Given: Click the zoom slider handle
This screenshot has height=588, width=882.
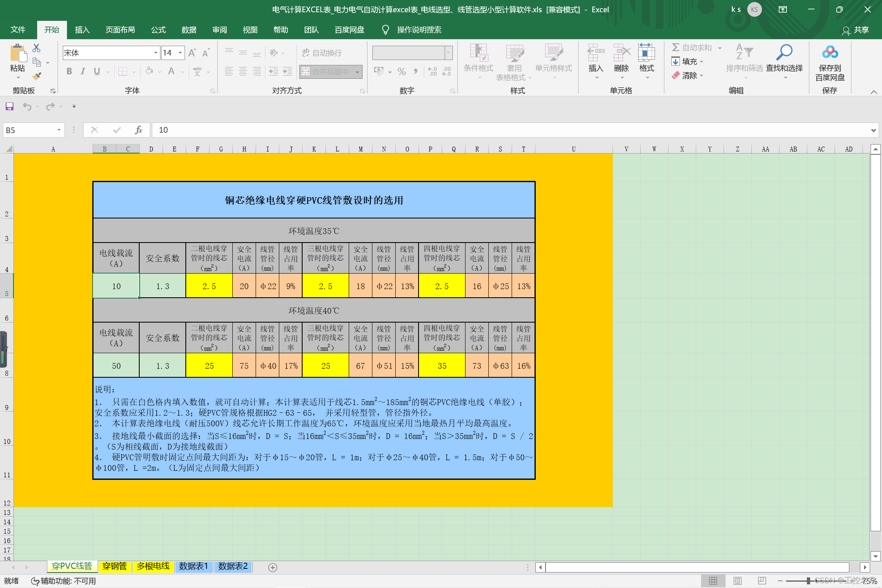Looking at the screenshot, I should (808, 581).
